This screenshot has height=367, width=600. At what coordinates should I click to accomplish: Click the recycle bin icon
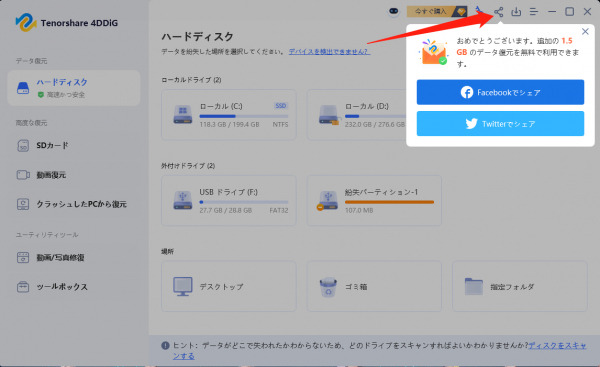(x=328, y=287)
